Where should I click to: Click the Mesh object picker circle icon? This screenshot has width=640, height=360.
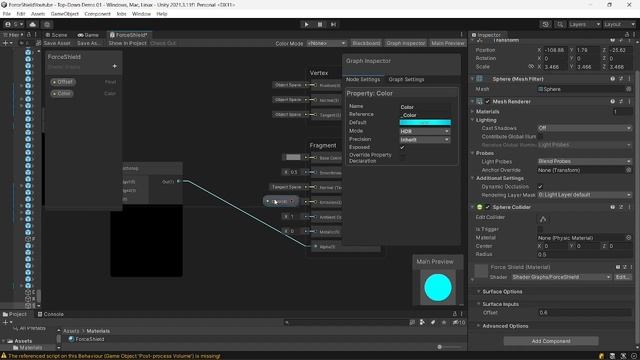(629, 89)
